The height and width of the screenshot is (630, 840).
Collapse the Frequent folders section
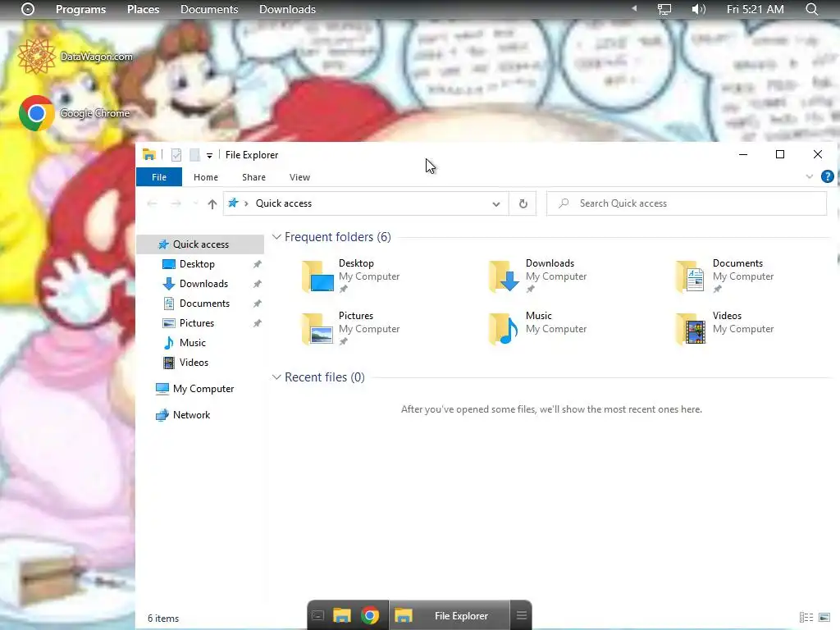pos(276,237)
